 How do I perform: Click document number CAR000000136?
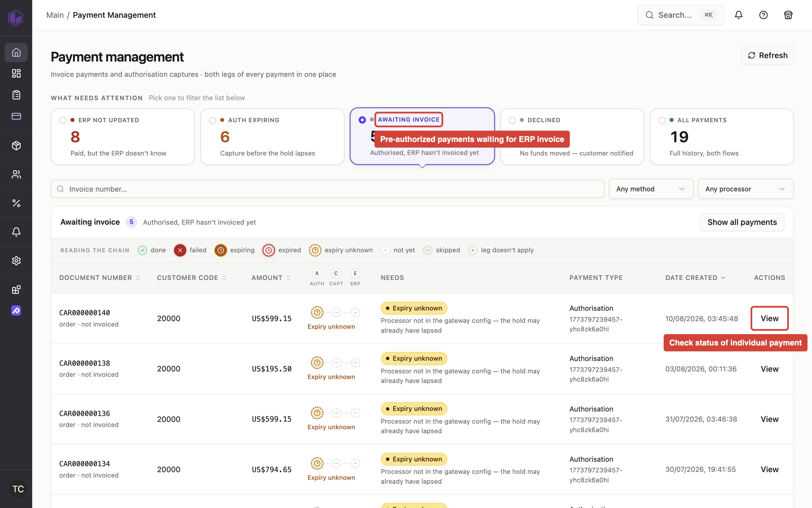[85, 413]
